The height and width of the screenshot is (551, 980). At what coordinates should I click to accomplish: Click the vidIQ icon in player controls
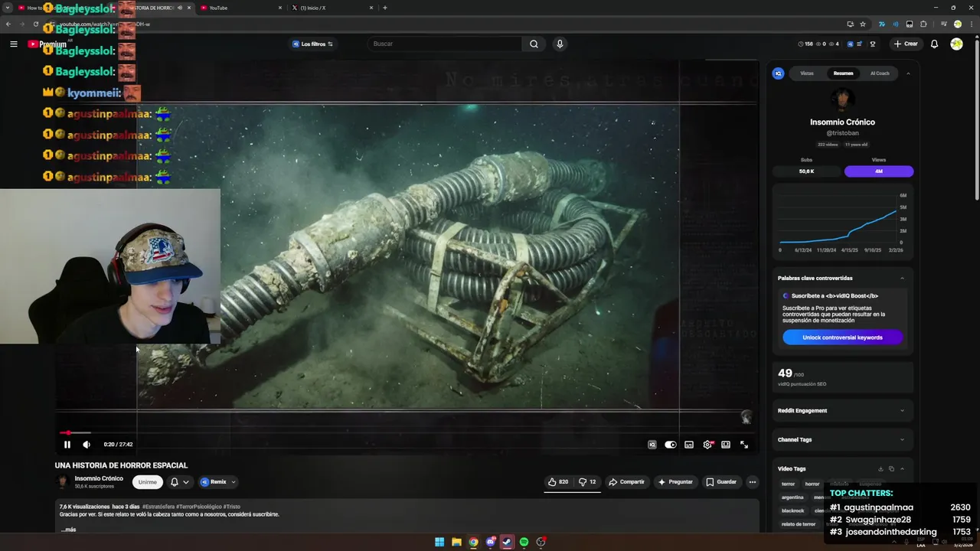click(652, 445)
